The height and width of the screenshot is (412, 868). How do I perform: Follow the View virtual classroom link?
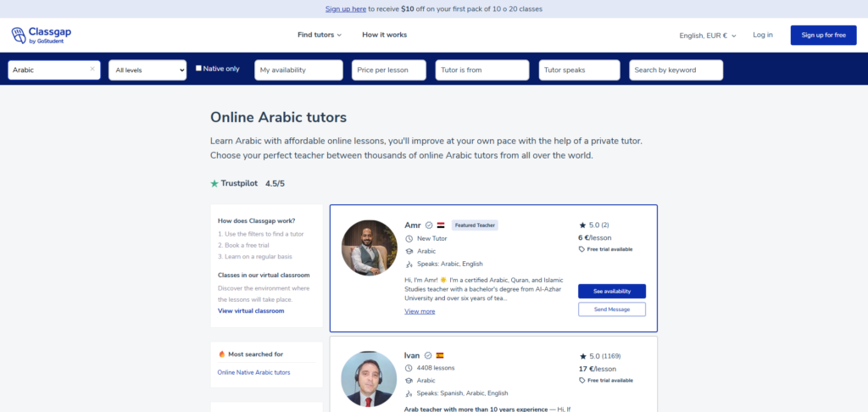(251, 311)
